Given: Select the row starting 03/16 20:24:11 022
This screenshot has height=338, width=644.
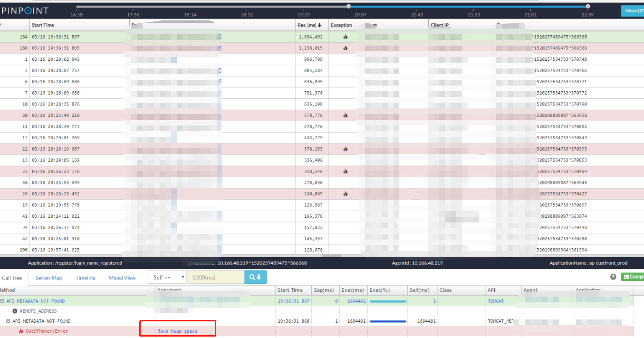Looking at the screenshot, I should tap(322, 216).
